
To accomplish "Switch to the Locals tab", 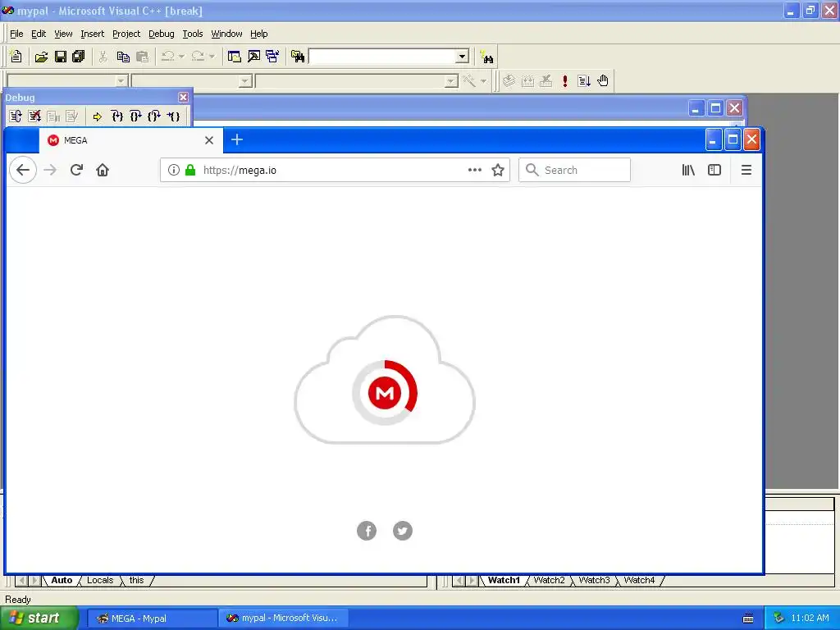I will coord(100,580).
